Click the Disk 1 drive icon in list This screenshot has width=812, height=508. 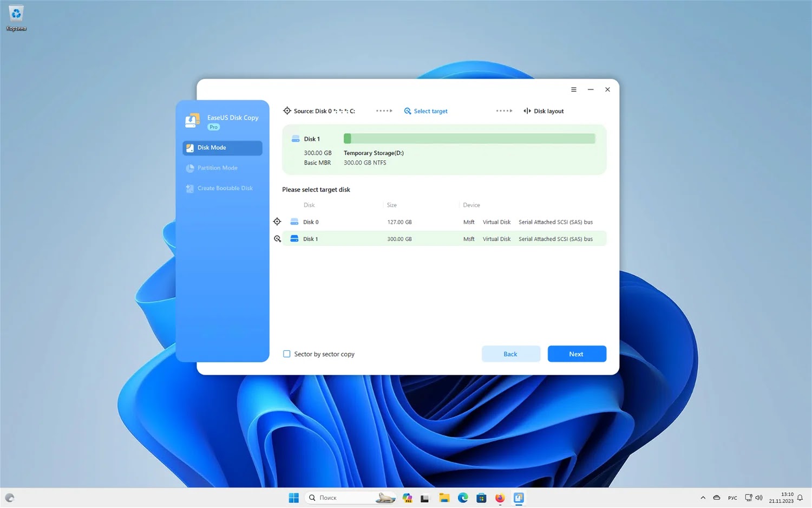[294, 238]
